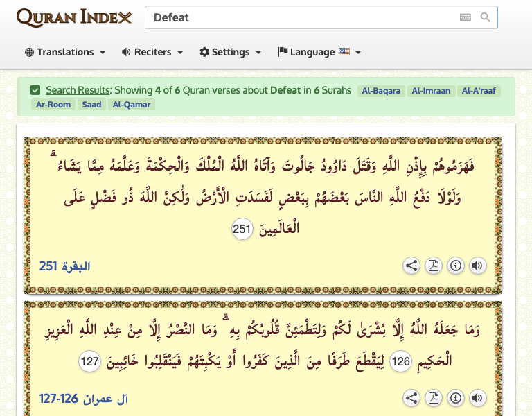Filter by Al-Imraan surah tag
This screenshot has height=416, width=532.
click(x=431, y=91)
